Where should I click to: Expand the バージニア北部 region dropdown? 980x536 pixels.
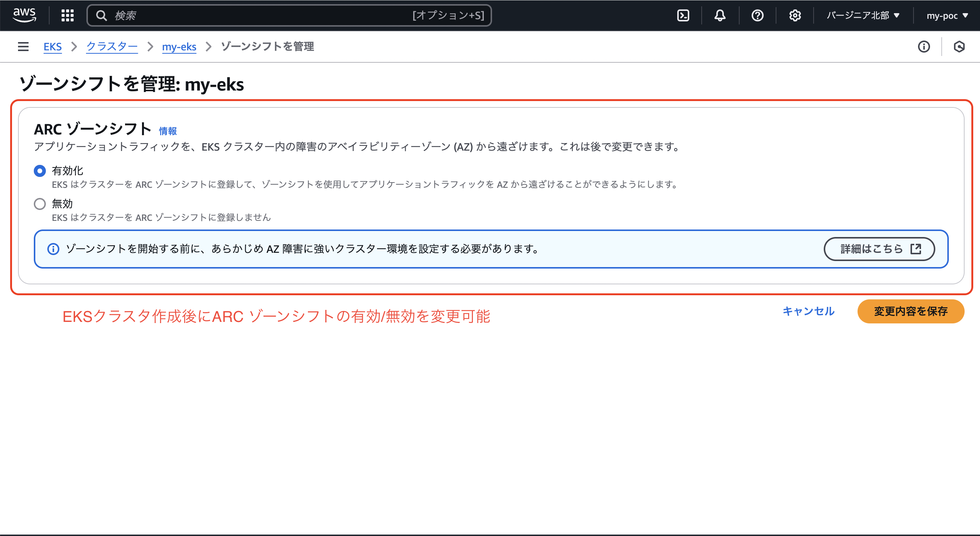coord(863,15)
